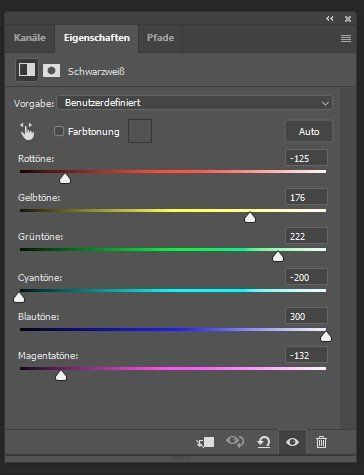The height and width of the screenshot is (475, 364).
Task: Click the Grüntöne slider handle
Action: point(278,257)
